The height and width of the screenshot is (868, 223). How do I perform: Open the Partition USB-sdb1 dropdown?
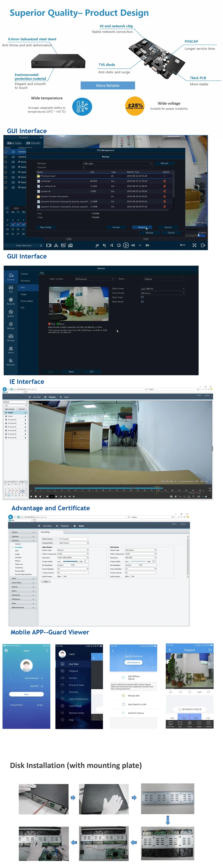(x=118, y=163)
